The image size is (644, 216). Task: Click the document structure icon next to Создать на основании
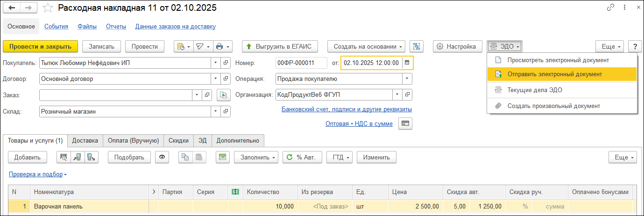[416, 46]
